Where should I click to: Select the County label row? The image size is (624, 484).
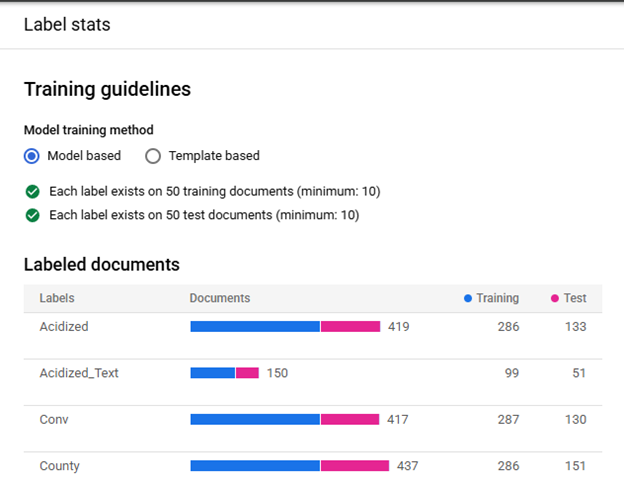[59, 466]
